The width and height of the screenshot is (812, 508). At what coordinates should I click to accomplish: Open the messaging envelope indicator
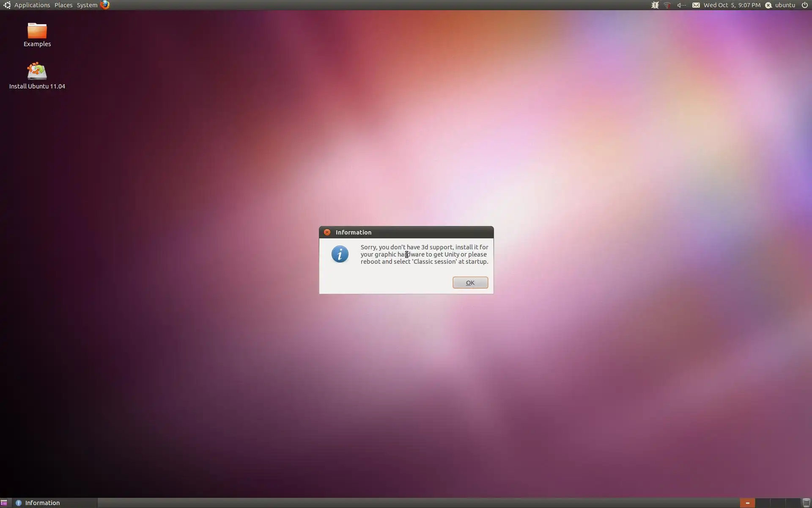coord(696,5)
